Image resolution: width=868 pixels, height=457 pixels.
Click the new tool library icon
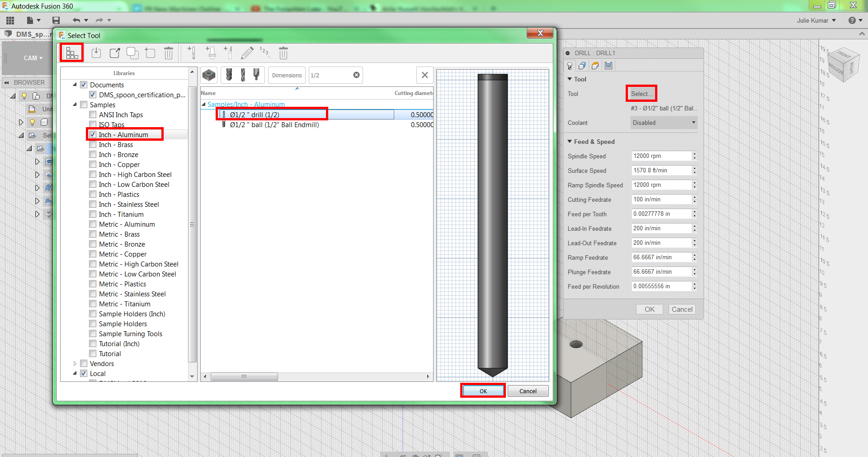pos(150,53)
